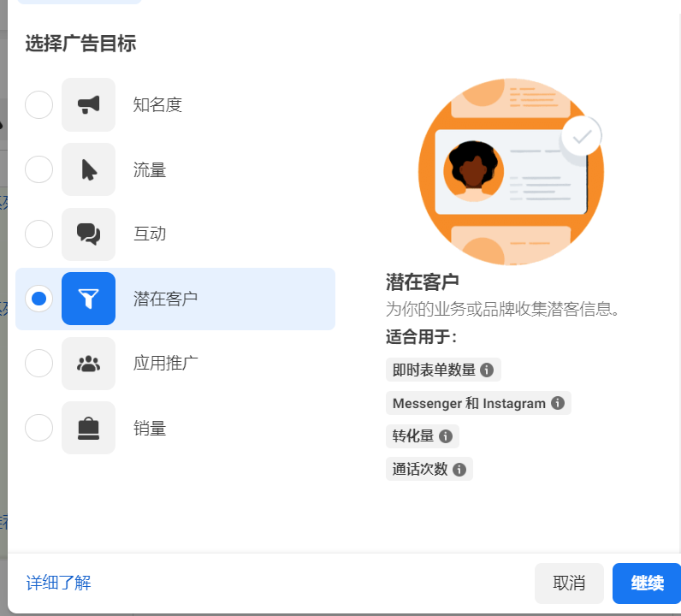Click the shopping bag icon for 销量
This screenshot has height=616, width=681.
coord(89,428)
